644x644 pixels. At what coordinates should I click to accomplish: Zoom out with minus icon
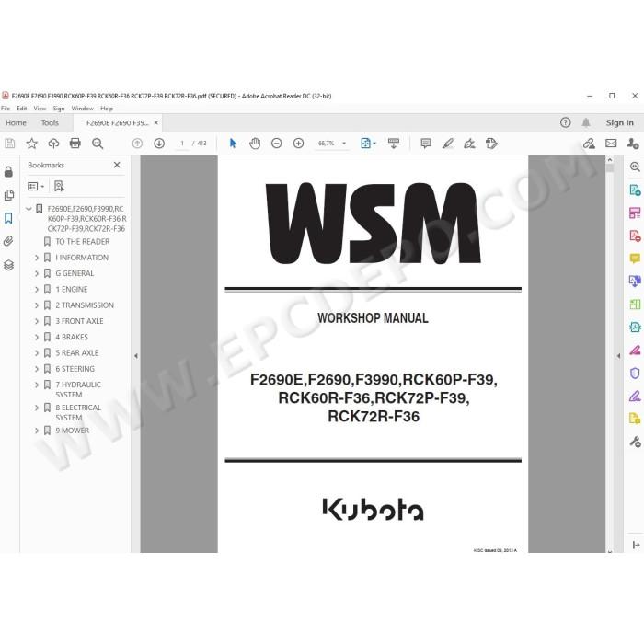276,144
